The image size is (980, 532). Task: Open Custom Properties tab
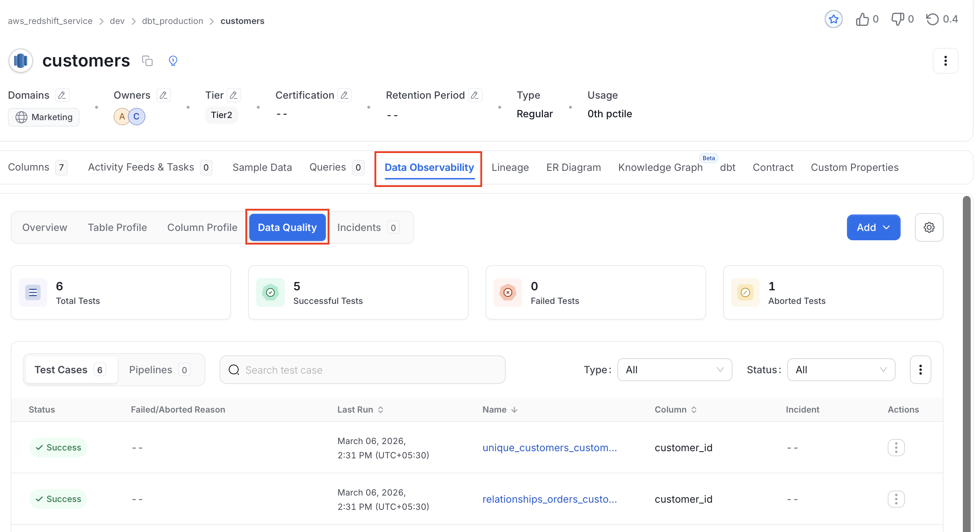(854, 167)
